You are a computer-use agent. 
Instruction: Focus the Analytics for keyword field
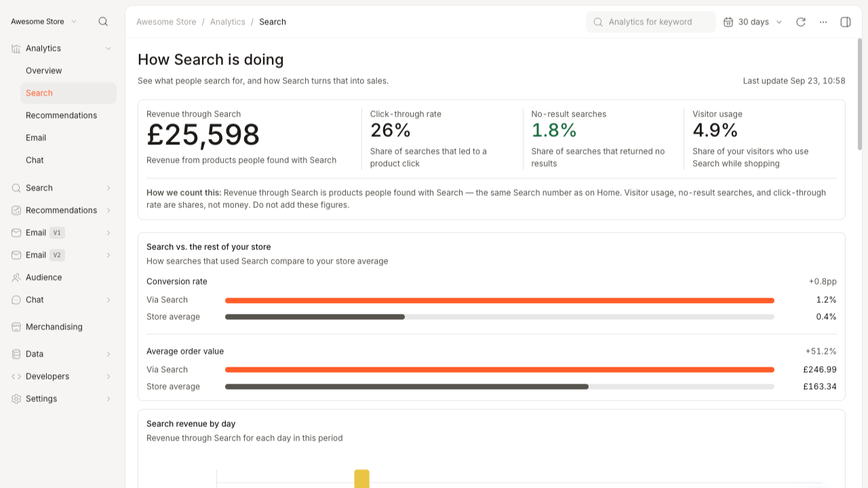(x=651, y=22)
